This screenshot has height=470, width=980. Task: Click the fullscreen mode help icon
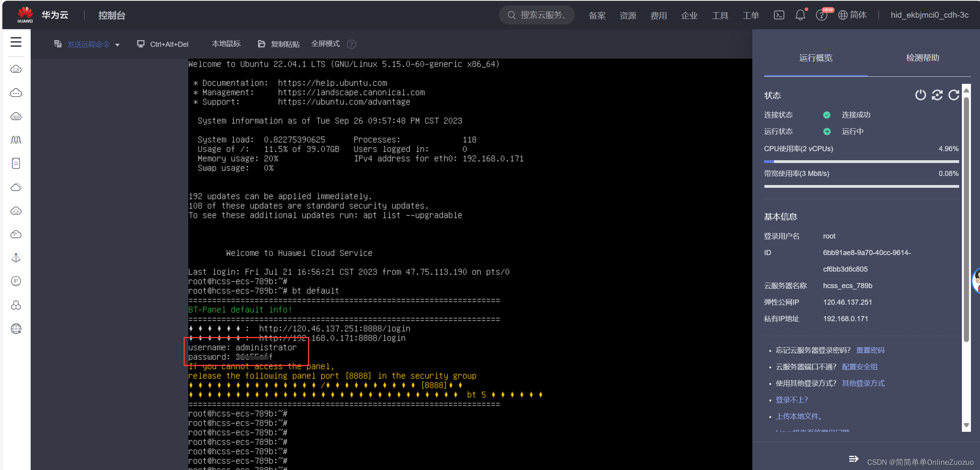351,44
